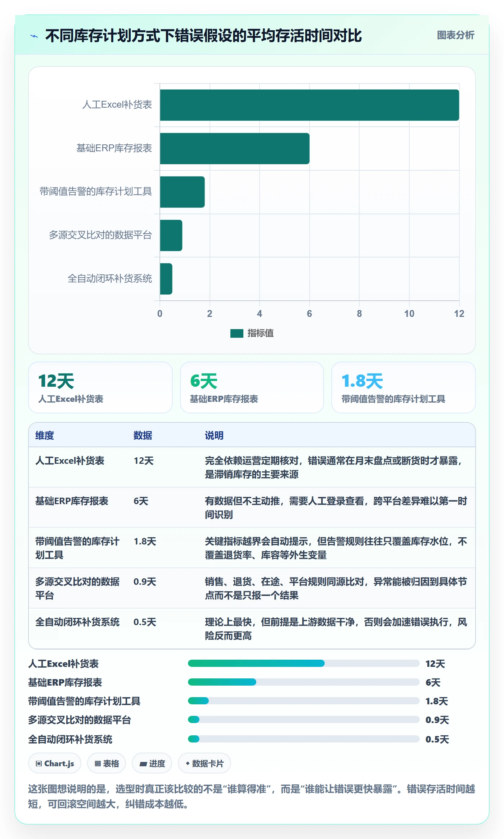Screen dimensions: 504x839
Task: Click the chart bar for 全自动闭环补货系统
Action: (166, 279)
